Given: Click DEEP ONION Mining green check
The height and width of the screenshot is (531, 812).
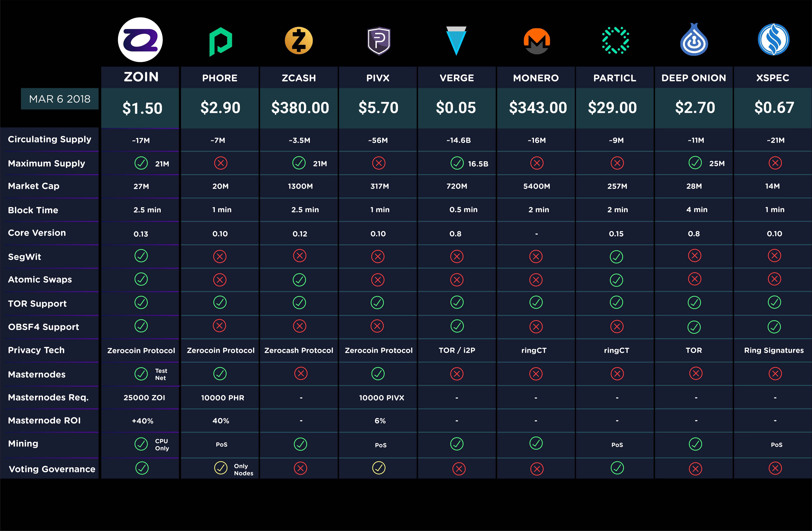Looking at the screenshot, I should (695, 444).
